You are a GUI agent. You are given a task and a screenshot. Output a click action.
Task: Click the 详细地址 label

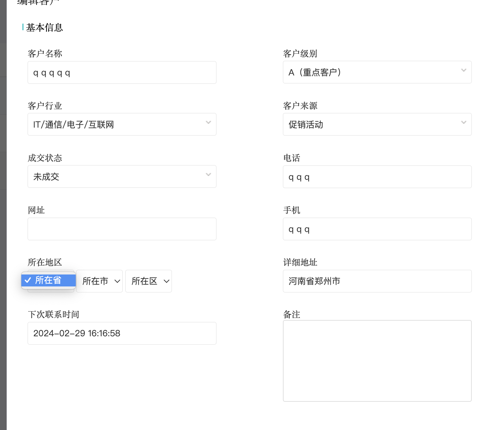pyautogui.click(x=300, y=262)
